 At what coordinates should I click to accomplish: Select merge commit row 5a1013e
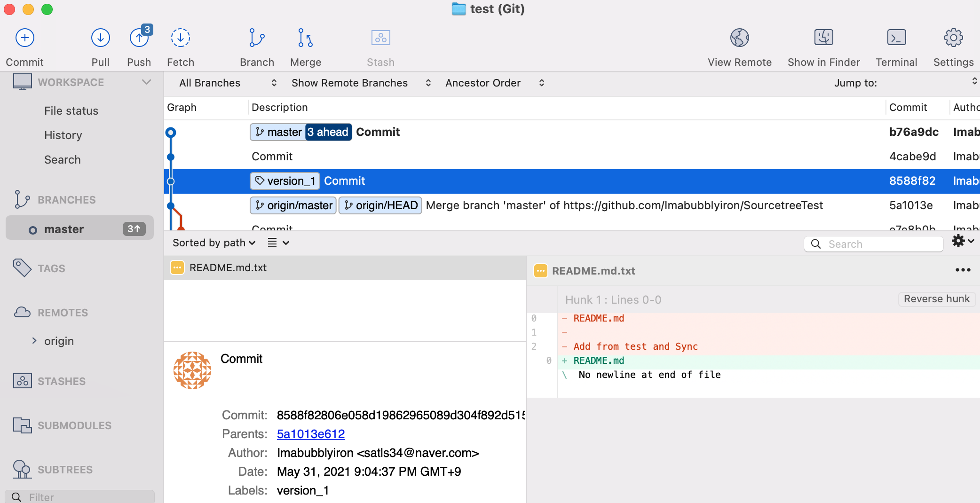tap(572, 205)
